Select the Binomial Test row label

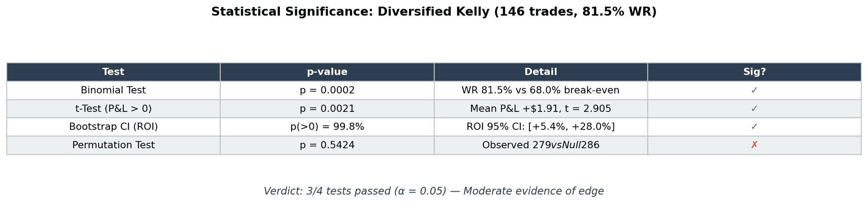pyautogui.click(x=113, y=91)
